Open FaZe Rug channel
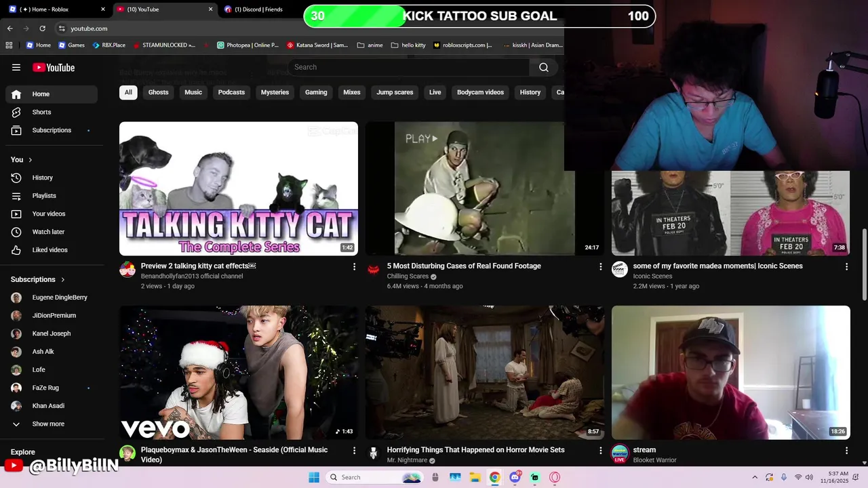The image size is (868, 488). [52, 388]
